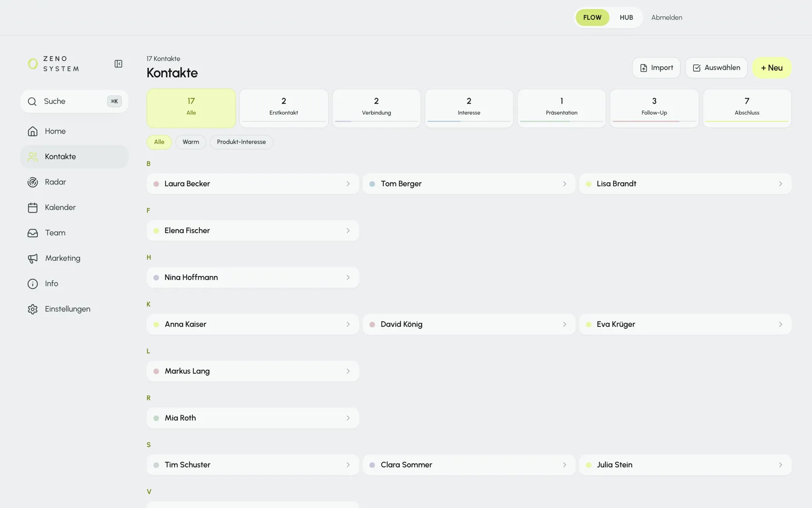The width and height of the screenshot is (812, 508).
Task: Open Eva Krüger via chevron arrow
Action: (781, 324)
